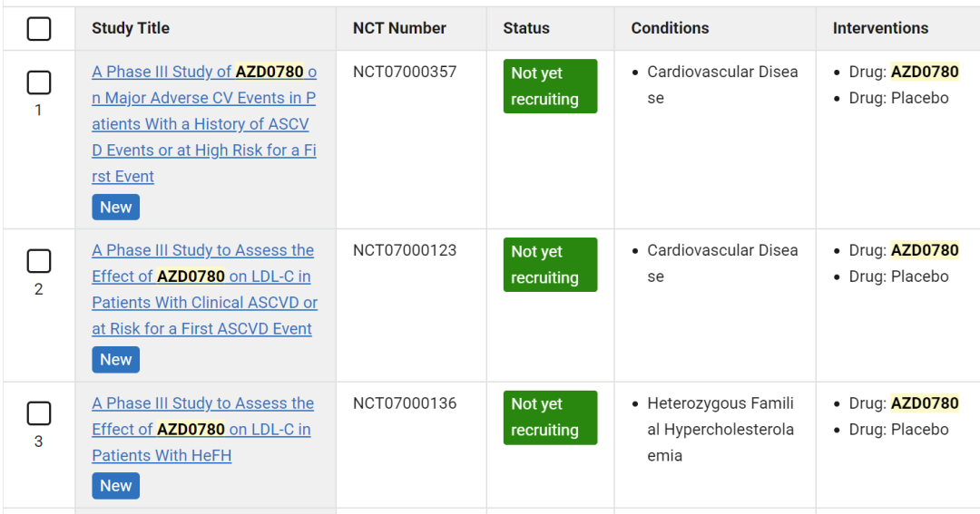
Task: Open the AZD0780 HeFH study link
Action: [202, 429]
